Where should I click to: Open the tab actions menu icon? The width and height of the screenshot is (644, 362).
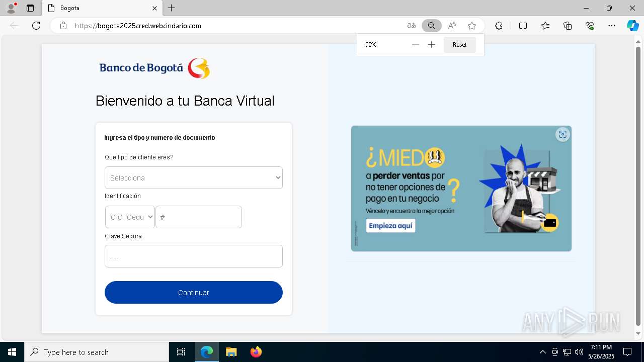(x=30, y=8)
